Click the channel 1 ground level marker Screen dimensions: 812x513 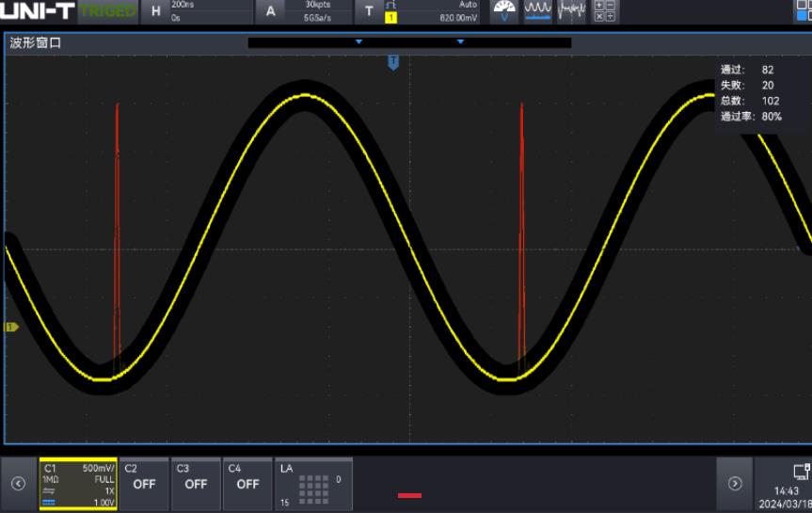(x=11, y=327)
